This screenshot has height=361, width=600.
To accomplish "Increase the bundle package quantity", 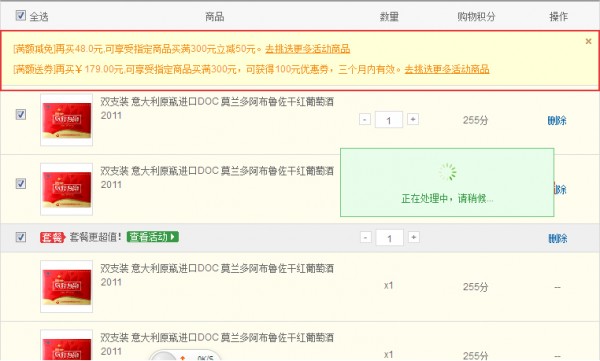I will pyautogui.click(x=413, y=237).
